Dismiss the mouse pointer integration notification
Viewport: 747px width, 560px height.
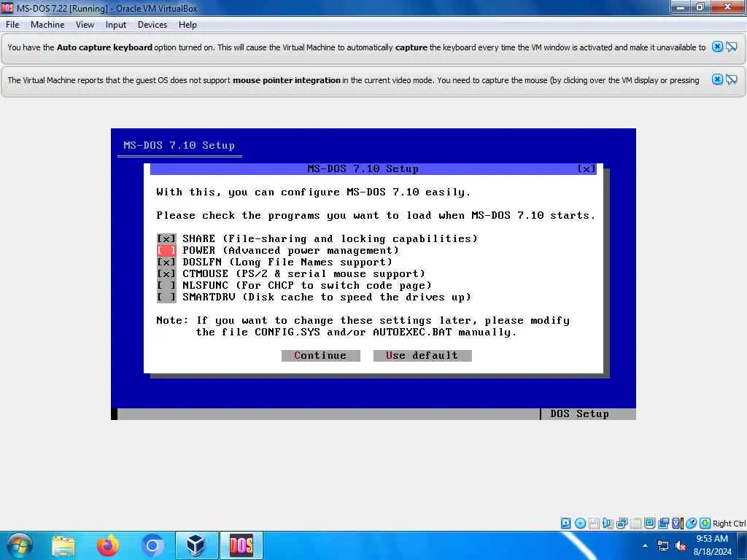(x=717, y=79)
